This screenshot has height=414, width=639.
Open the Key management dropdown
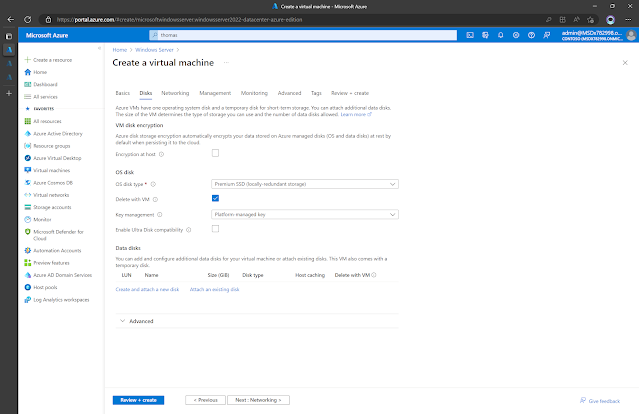[x=305, y=214]
